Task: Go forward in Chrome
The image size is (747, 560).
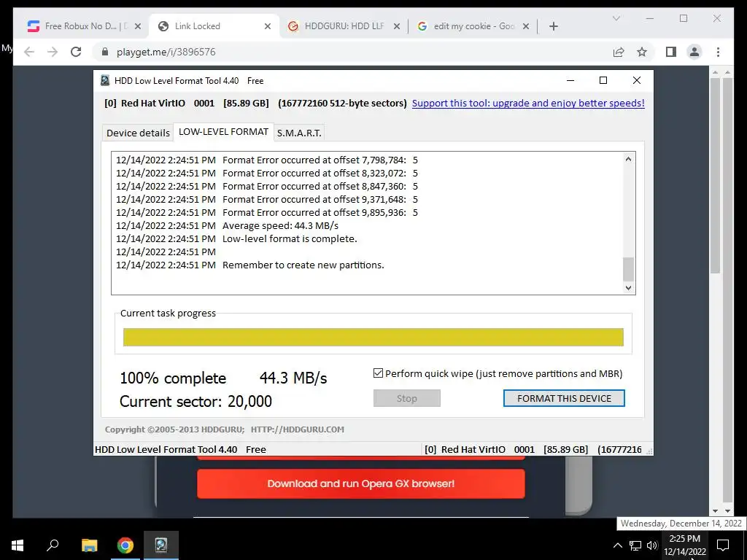Action: 53,52
